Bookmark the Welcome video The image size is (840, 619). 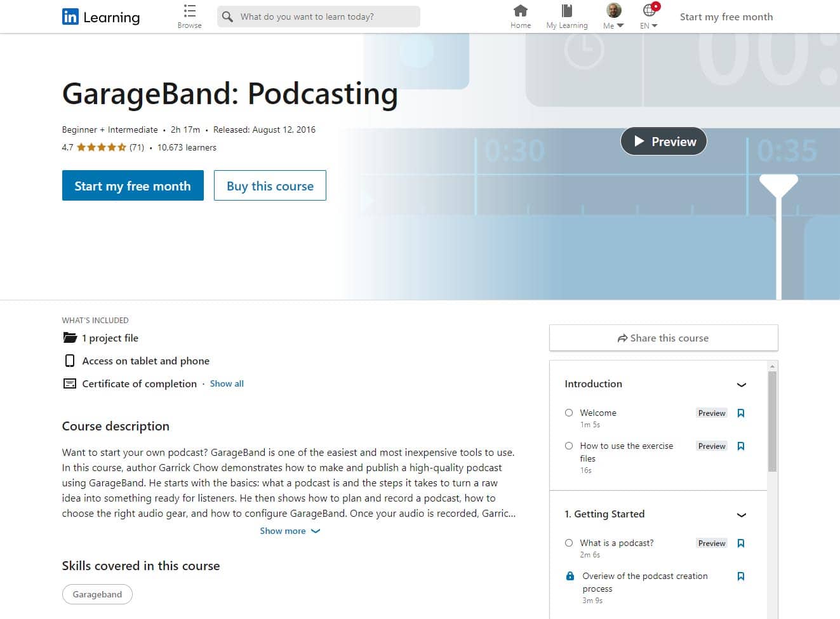point(740,413)
